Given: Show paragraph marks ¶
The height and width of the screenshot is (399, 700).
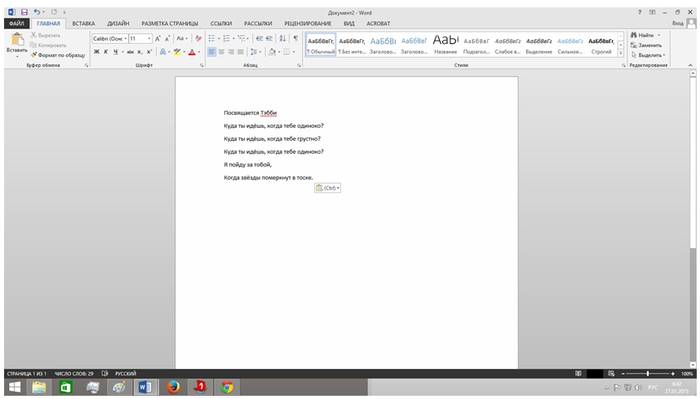Looking at the screenshot, I should pos(296,39).
